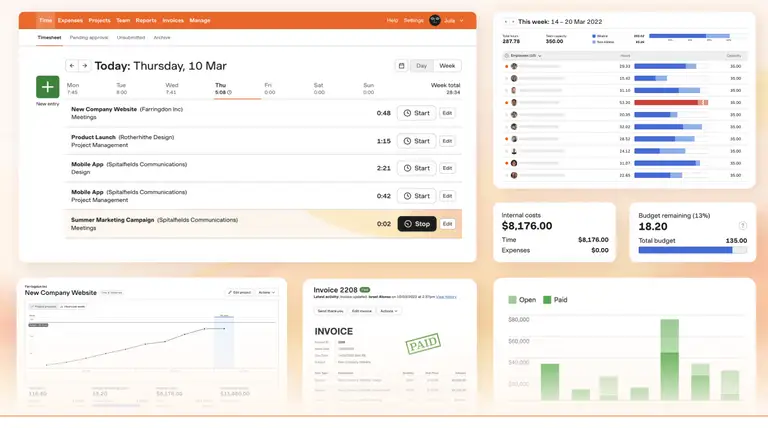Open Actions dropdown on Invoice 2208

(x=390, y=311)
